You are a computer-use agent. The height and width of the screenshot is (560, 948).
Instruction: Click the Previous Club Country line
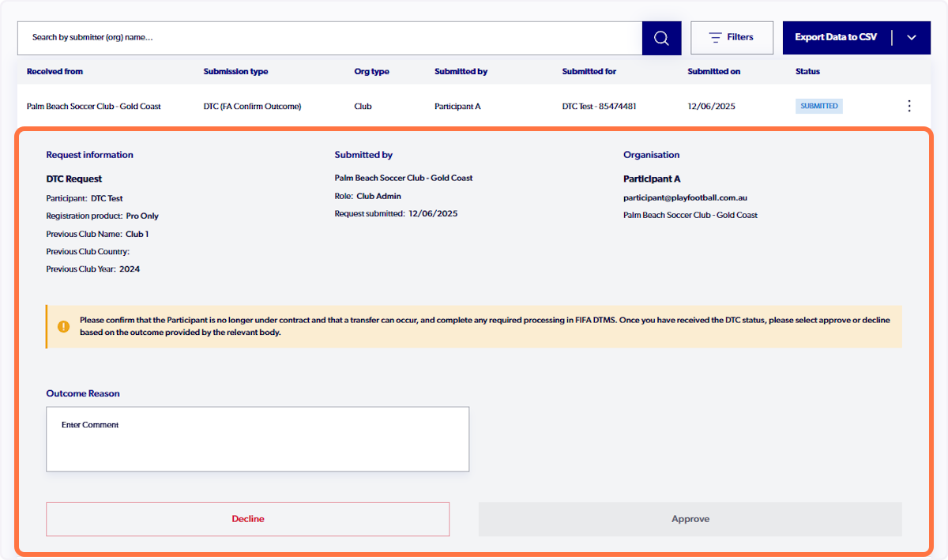88,251
